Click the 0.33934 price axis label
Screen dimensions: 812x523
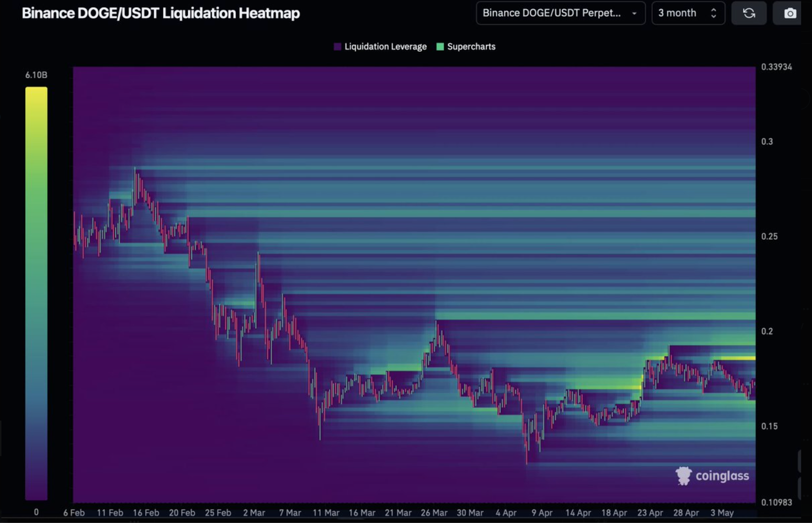776,67
